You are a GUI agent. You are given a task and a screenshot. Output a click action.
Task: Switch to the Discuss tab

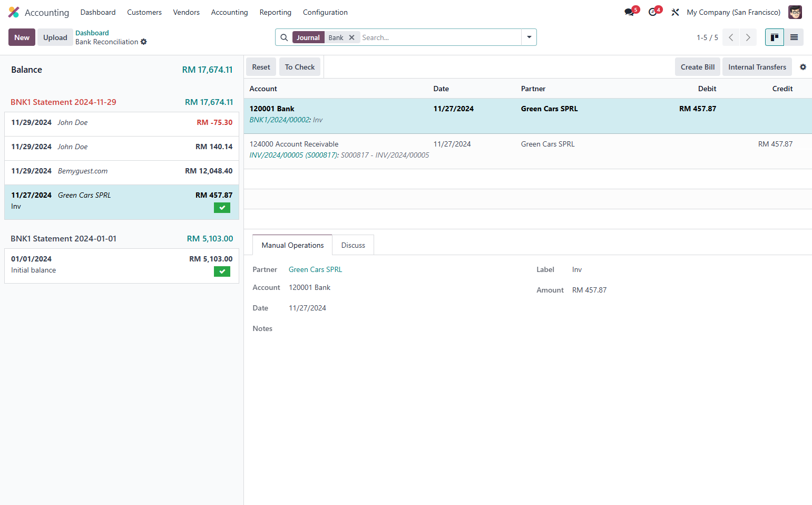pos(353,245)
